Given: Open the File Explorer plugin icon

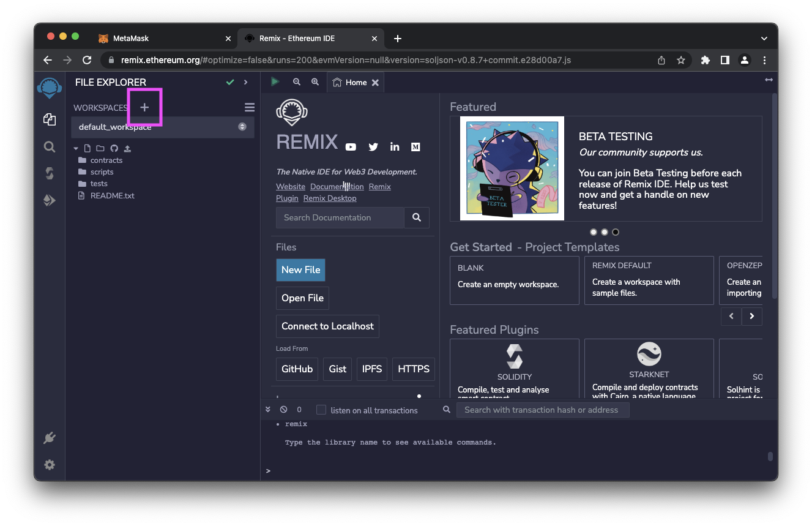Looking at the screenshot, I should [50, 119].
